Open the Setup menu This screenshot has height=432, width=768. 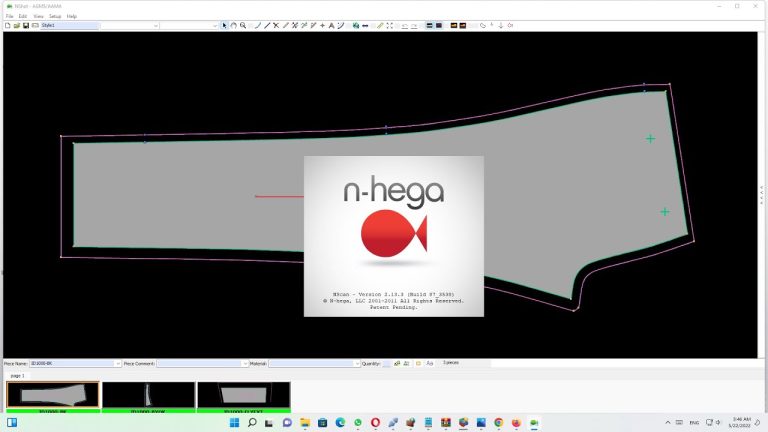[x=55, y=16]
